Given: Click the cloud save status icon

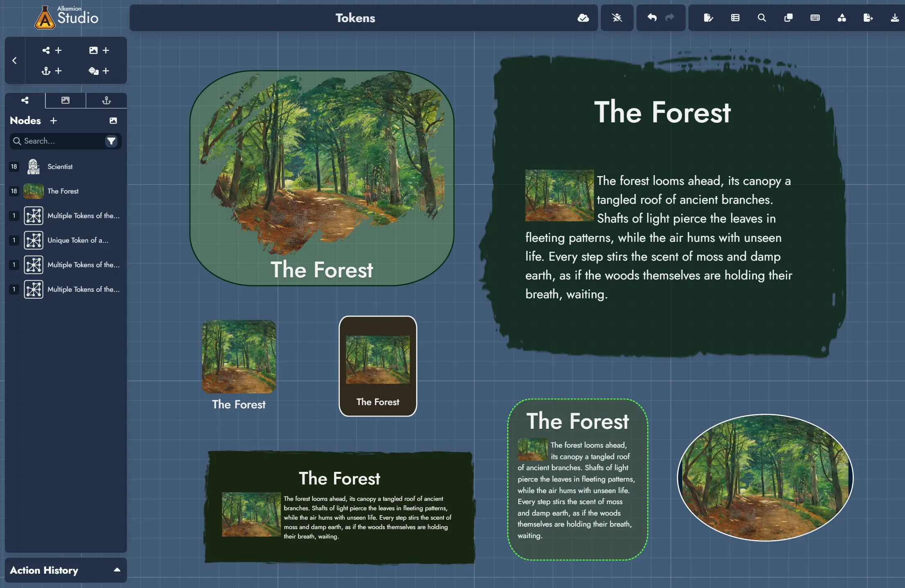Looking at the screenshot, I should 583,18.
